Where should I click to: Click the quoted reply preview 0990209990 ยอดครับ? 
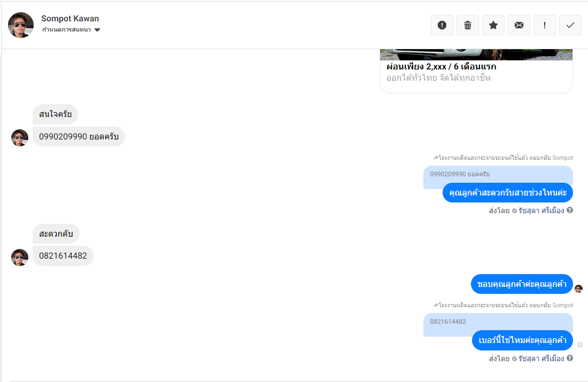(x=460, y=174)
